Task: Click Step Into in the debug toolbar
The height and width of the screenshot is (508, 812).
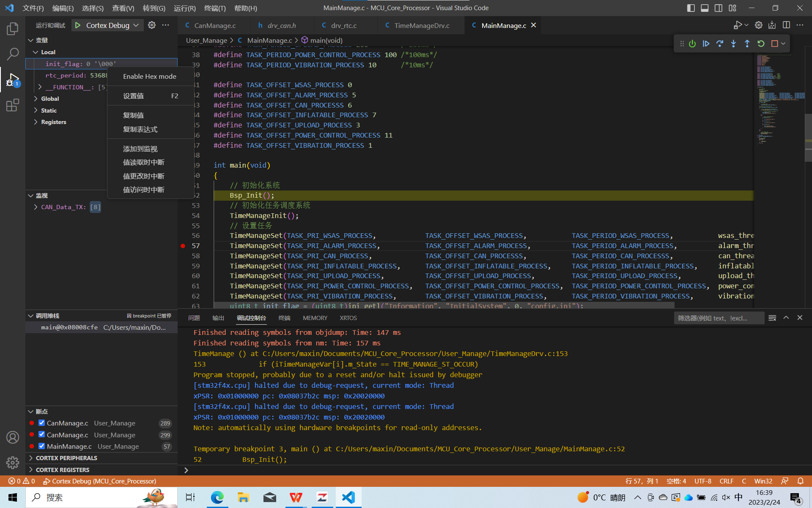Action: point(733,43)
